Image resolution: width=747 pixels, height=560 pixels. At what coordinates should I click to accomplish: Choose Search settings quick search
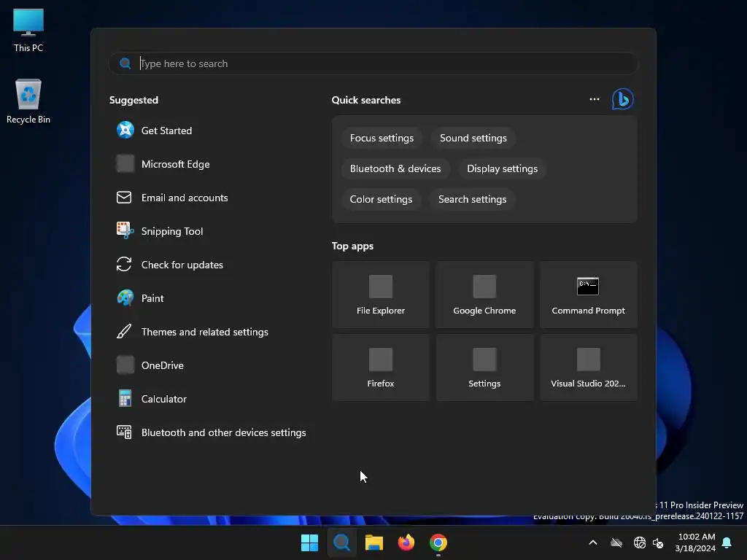[472, 199]
